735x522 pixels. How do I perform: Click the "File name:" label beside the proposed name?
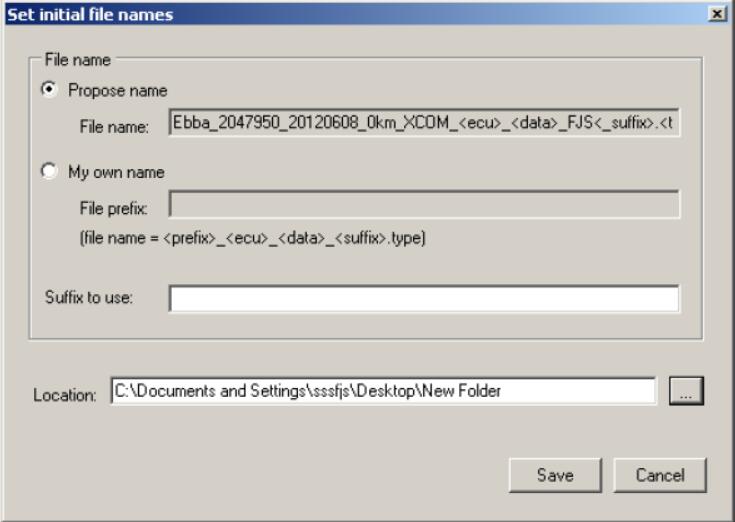[114, 127]
